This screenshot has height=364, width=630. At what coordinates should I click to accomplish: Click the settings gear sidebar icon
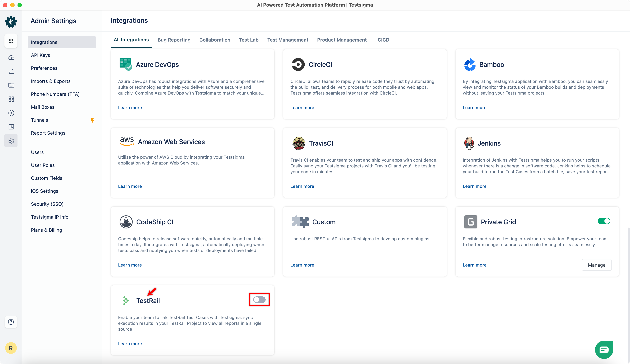tap(11, 141)
